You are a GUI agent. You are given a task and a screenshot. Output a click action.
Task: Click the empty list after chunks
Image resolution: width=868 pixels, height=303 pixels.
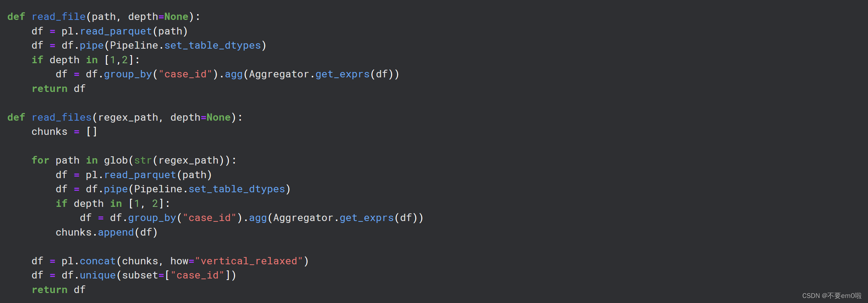(92, 132)
